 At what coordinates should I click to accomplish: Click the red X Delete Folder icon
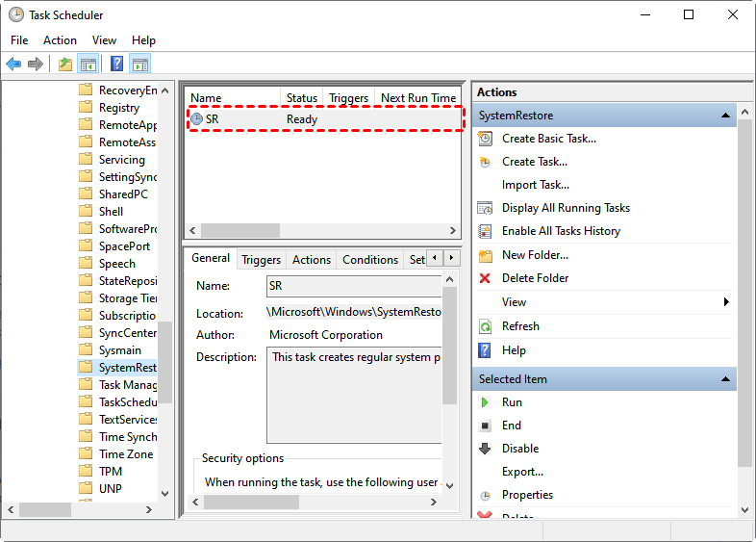click(485, 278)
